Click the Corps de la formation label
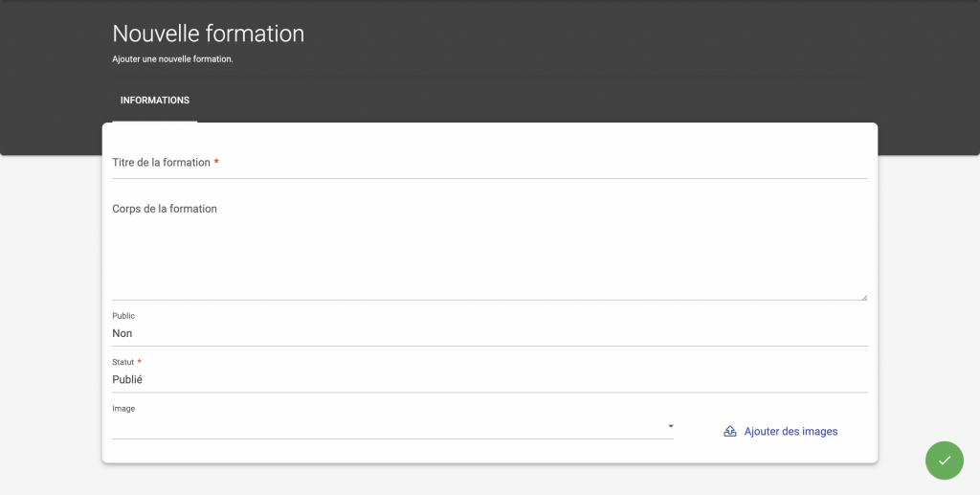980x495 pixels. pos(165,209)
